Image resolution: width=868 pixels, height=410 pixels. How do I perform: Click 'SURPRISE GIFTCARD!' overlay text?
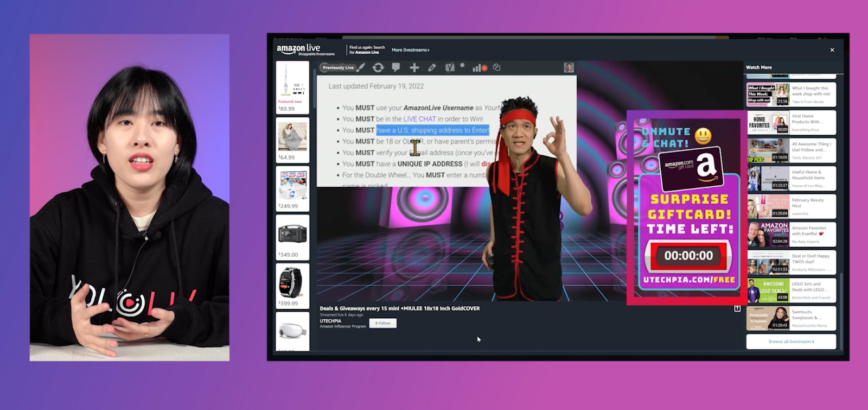pos(690,207)
